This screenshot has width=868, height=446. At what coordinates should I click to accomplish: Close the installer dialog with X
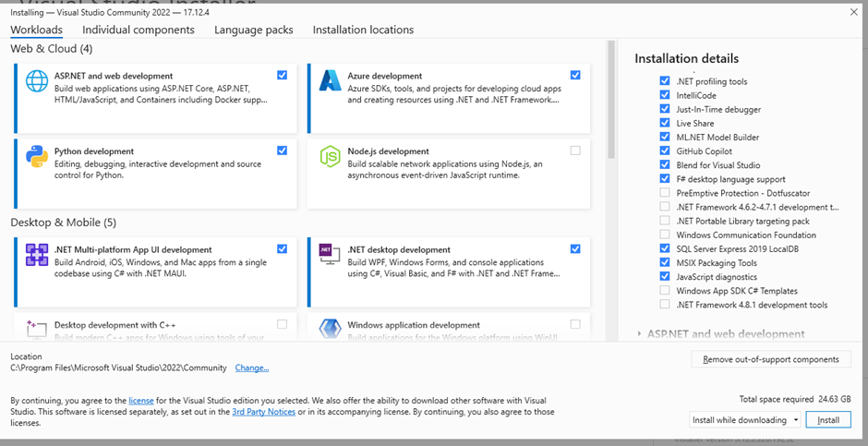tap(853, 12)
